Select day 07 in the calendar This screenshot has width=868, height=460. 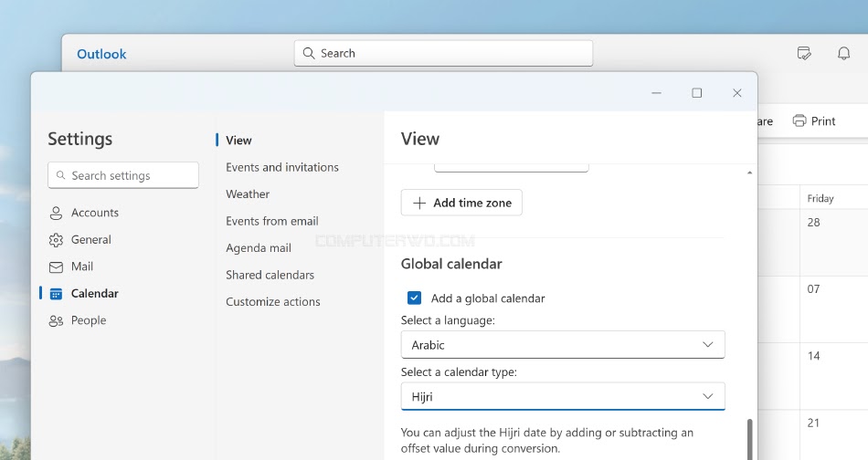click(x=813, y=289)
